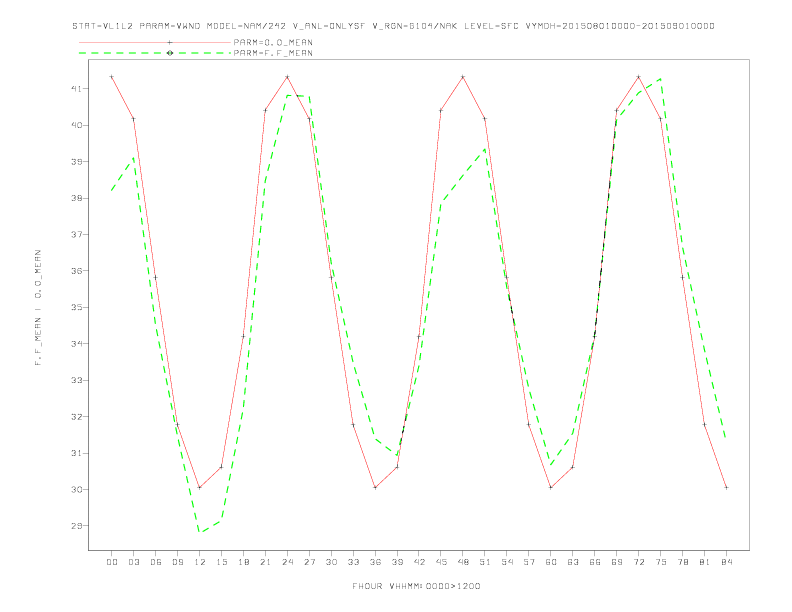This screenshot has width=792, height=612.
Task: Click the 34 y-axis tick label
Action: tap(76, 343)
